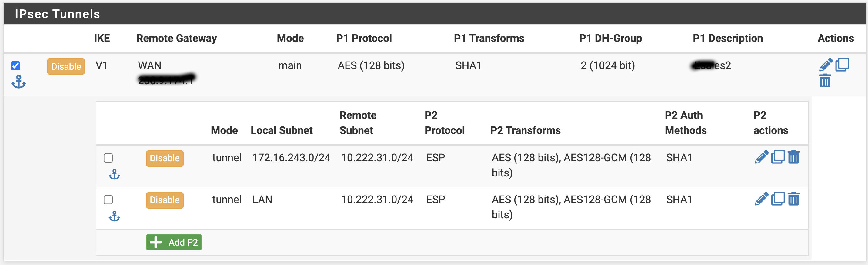Viewport: 868px width, 265px height.
Task: Edit the 172.16.243.0/24 phase 2 entry
Action: (761, 157)
